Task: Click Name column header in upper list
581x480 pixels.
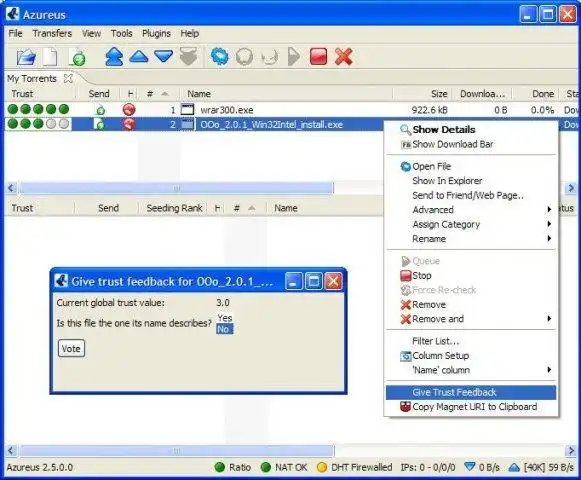Action: click(286, 94)
